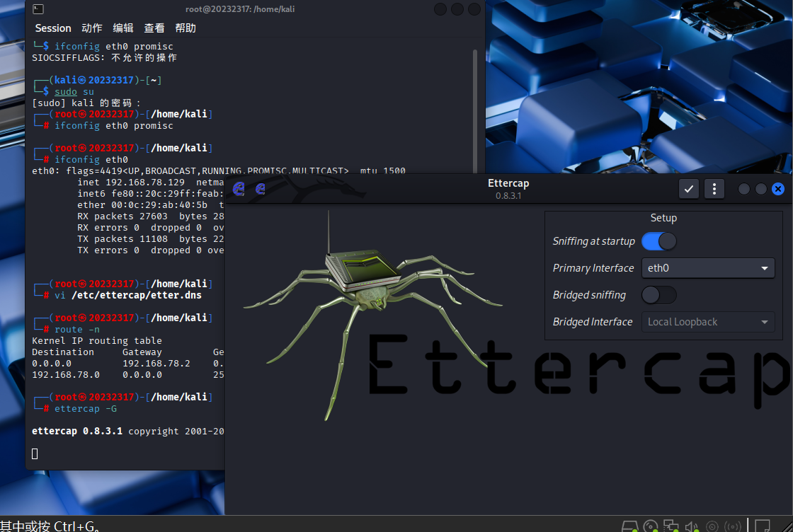Minimize the Ettercap window
The width and height of the screenshot is (793, 532).
click(x=744, y=189)
